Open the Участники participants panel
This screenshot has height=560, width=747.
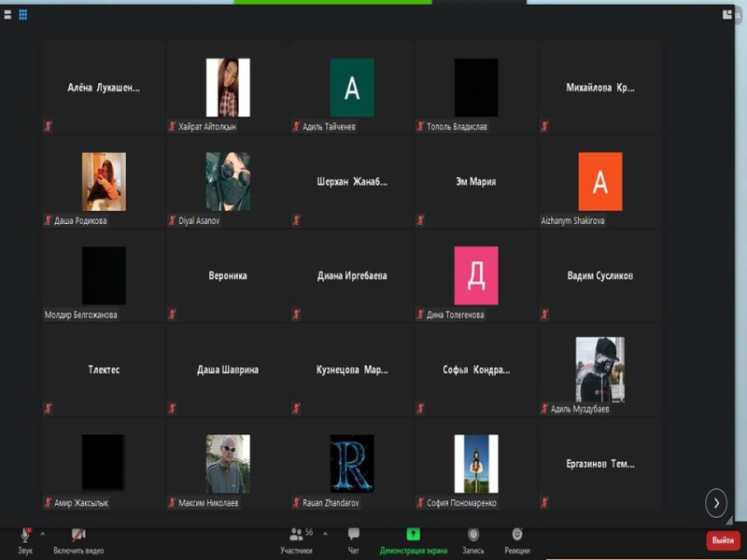point(296,541)
